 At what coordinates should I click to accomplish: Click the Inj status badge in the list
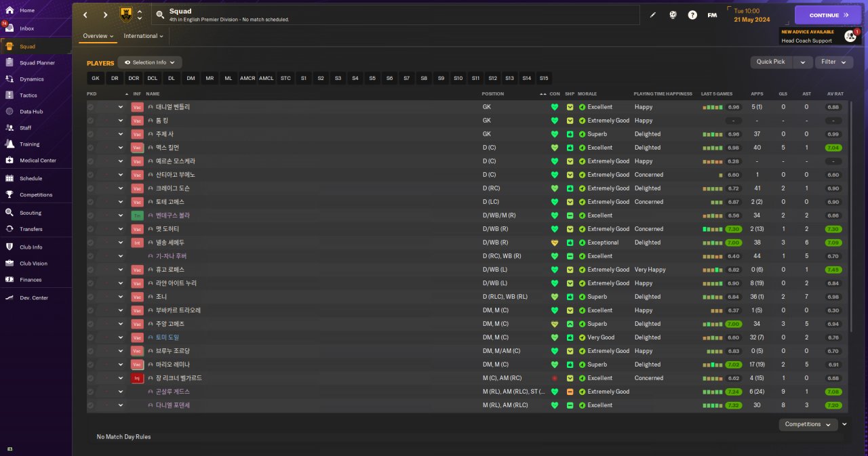coord(137,378)
